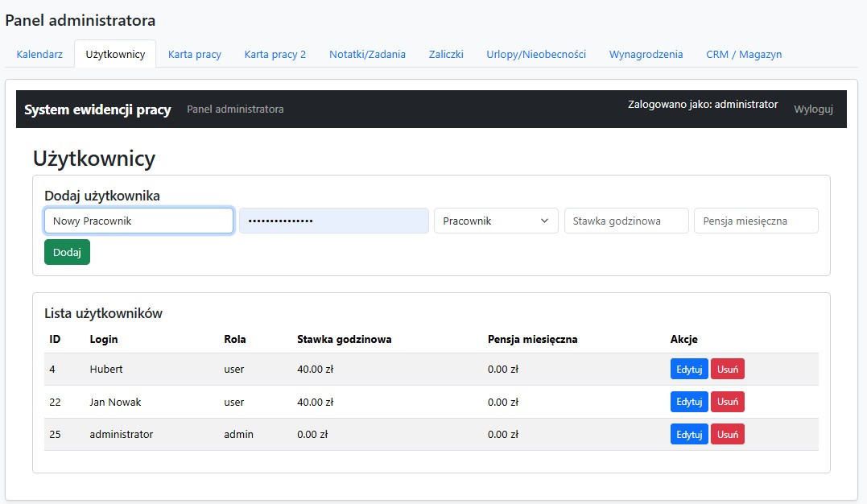Open Urlopy/Nieobecności tab
This screenshot has height=504, width=867.
click(535, 54)
